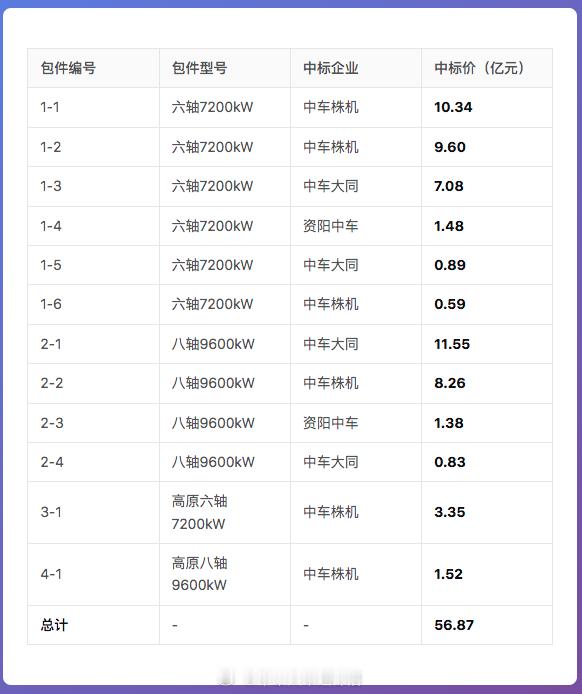Click the 0.89 price value
The width and height of the screenshot is (582, 694).
click(450, 265)
